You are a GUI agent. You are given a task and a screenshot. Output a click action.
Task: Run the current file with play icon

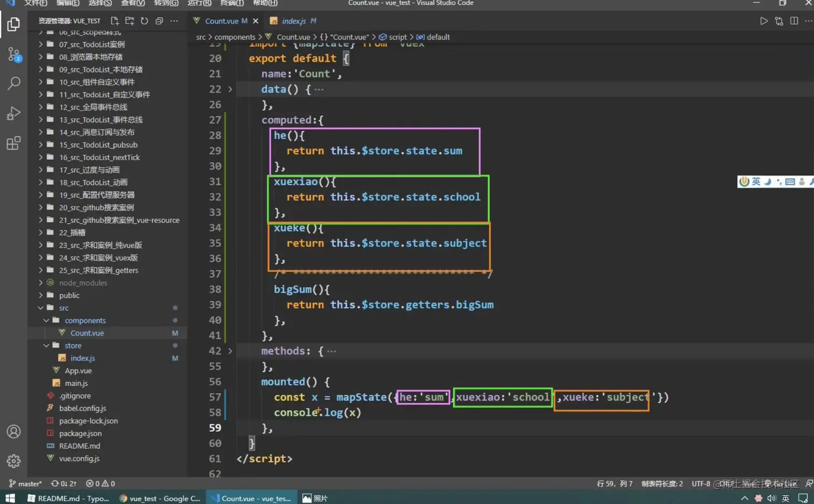[763, 21]
